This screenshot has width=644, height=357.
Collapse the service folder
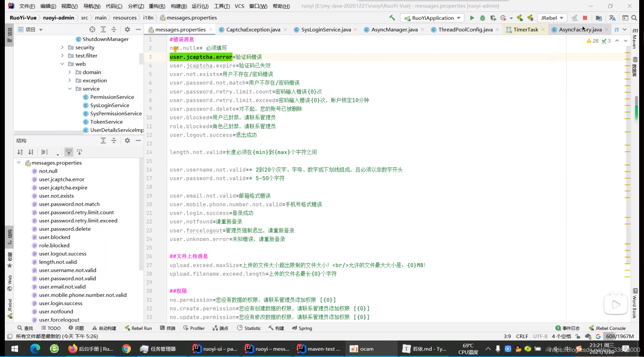70,89
